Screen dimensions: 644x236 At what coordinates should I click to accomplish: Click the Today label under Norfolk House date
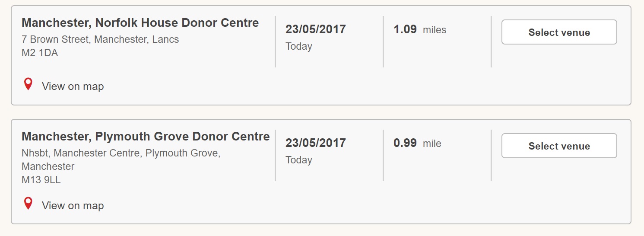click(x=299, y=46)
